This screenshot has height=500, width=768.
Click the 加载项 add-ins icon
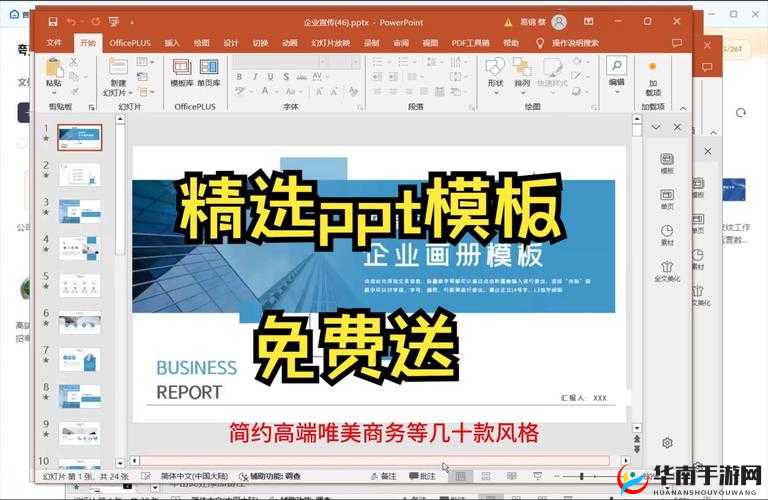point(652,66)
